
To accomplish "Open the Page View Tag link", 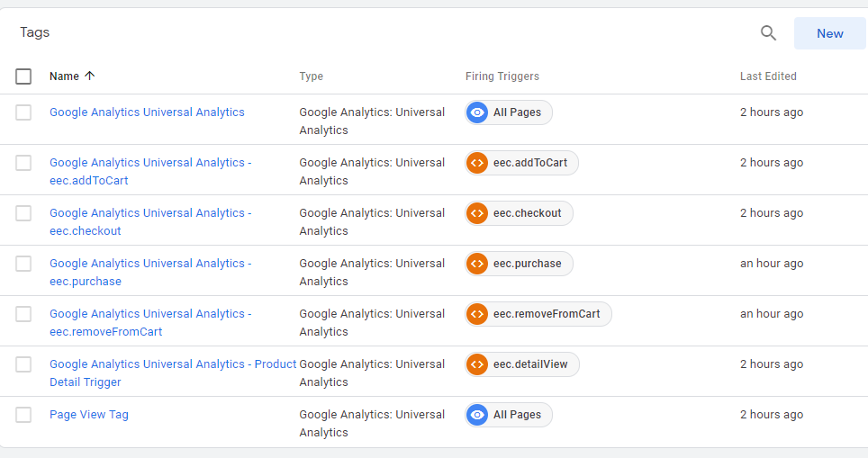I will point(89,414).
